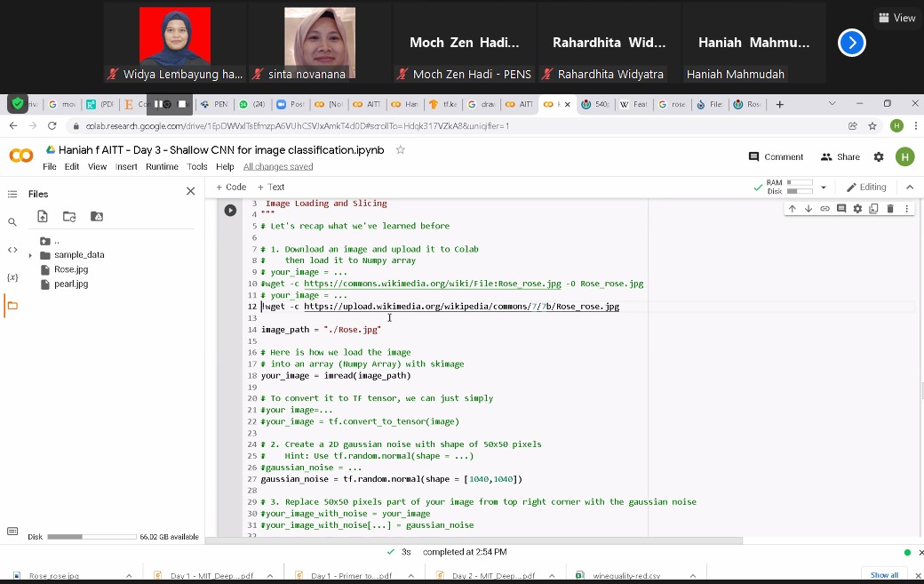Open the Runtime menu
Screen dimensions: 924x584
[x=162, y=167]
